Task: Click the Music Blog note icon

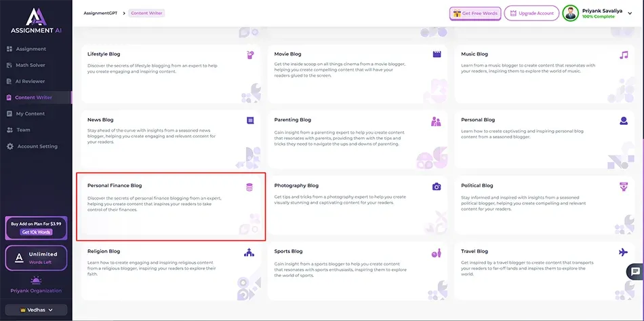Action: (623, 55)
